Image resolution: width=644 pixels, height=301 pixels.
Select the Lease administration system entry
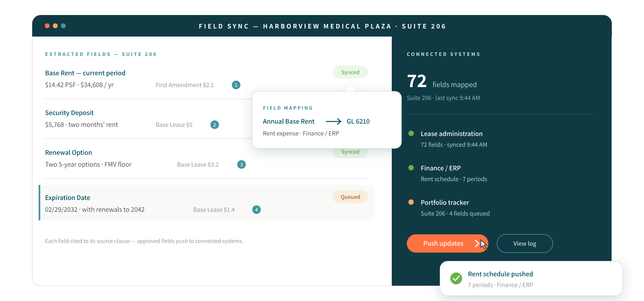tap(452, 134)
